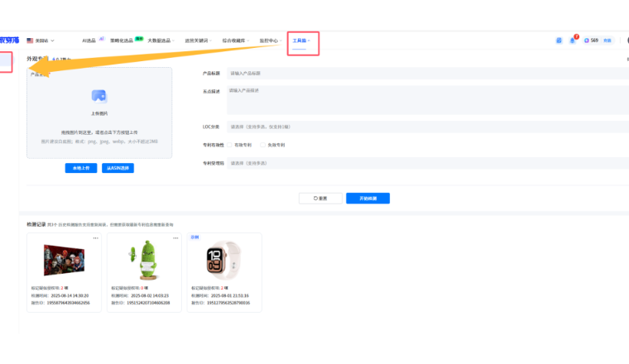Click the image upload drop zone
The height and width of the screenshot is (364, 629).
coord(99,113)
